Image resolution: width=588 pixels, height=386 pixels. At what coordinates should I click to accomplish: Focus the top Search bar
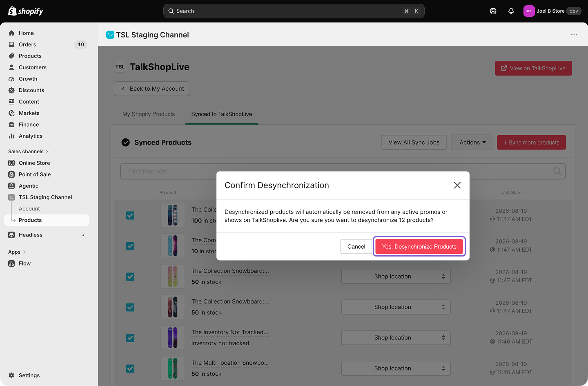coord(294,11)
